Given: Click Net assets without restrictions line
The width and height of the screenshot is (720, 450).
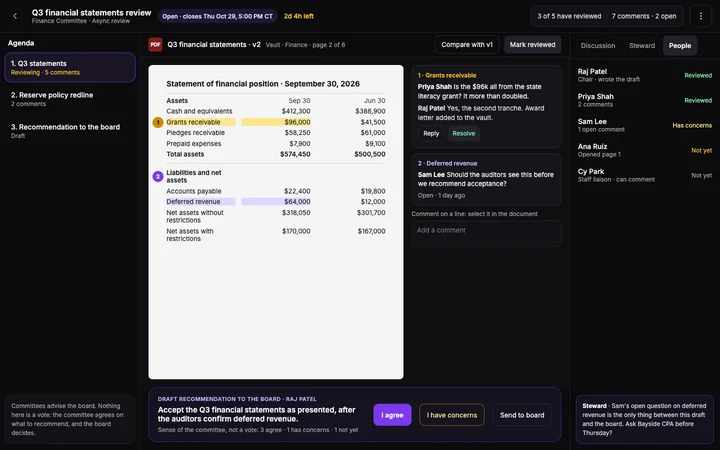Looking at the screenshot, I should [276, 216].
